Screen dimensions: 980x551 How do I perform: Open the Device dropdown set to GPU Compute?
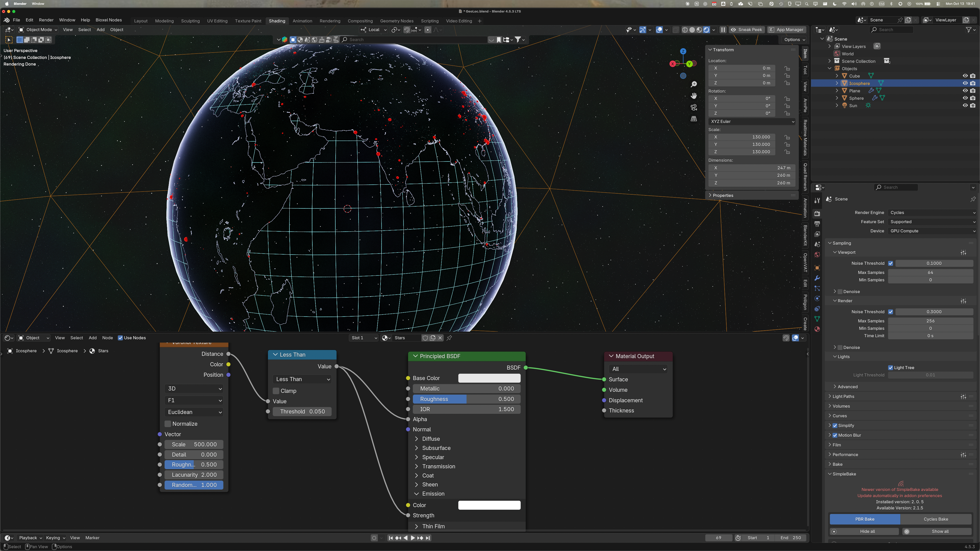click(933, 231)
